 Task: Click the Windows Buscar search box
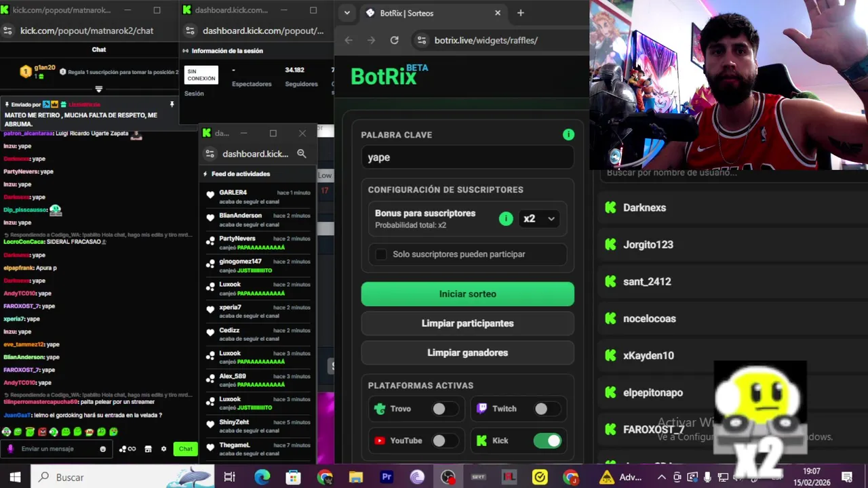click(x=122, y=477)
